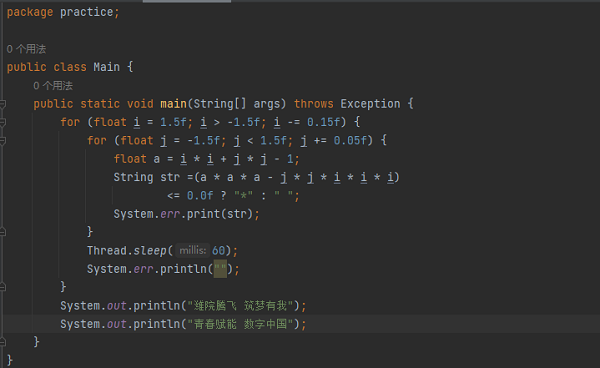The width and height of the screenshot is (600, 368).
Task: Click the horizontal scrollbar thumb at top
Action: 187,1
